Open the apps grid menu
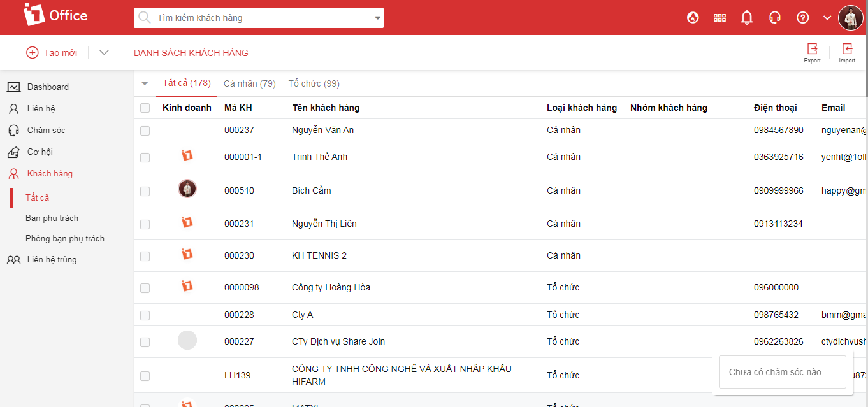 pyautogui.click(x=720, y=18)
